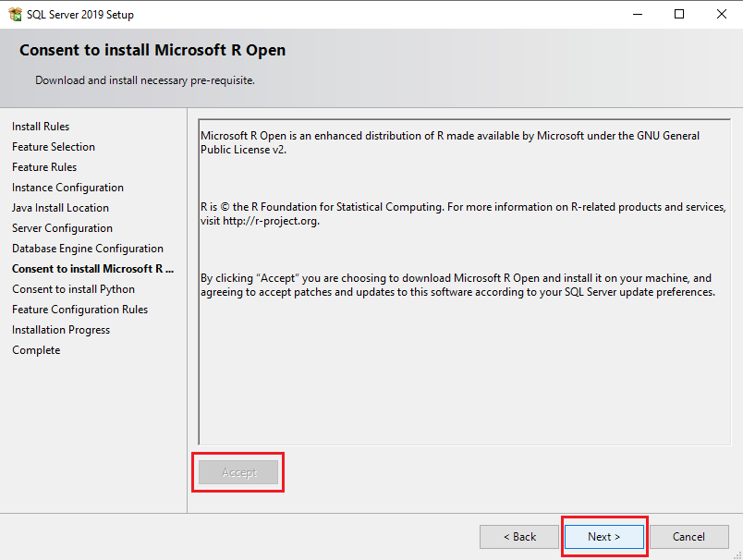Select Install Rules step in sidebar

click(x=41, y=127)
